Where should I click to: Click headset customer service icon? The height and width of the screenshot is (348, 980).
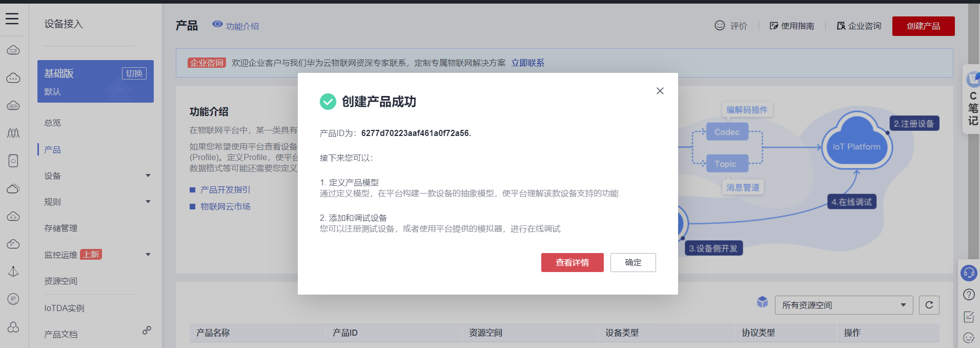click(x=969, y=273)
